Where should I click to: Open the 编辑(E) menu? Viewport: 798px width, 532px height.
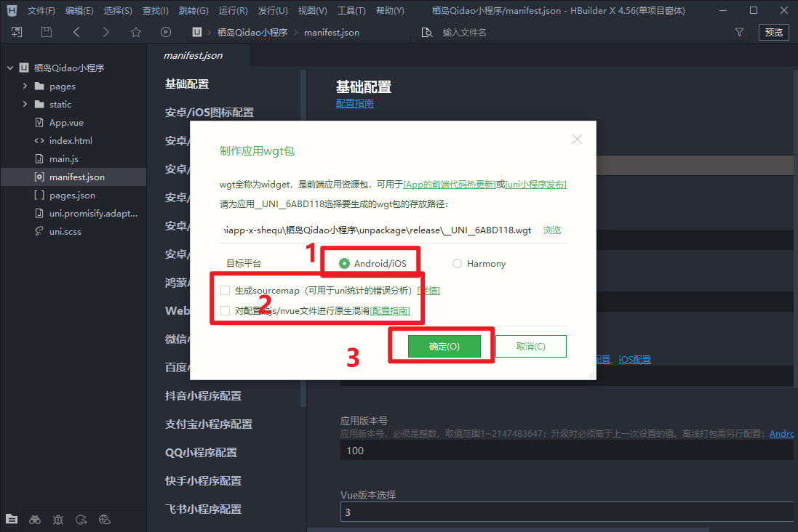click(x=79, y=11)
